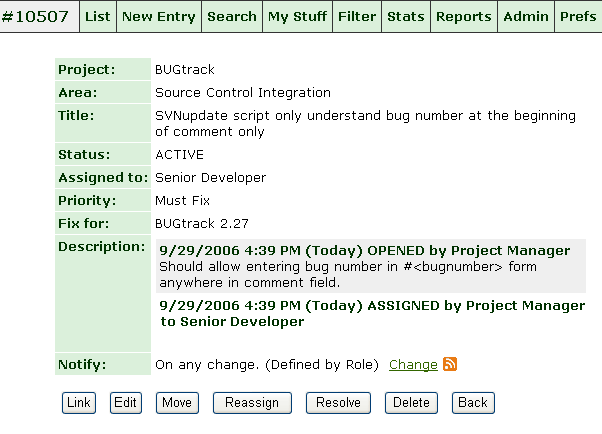This screenshot has width=602, height=434.
Task: Delete the bug using Delete button
Action: pyautogui.click(x=412, y=403)
